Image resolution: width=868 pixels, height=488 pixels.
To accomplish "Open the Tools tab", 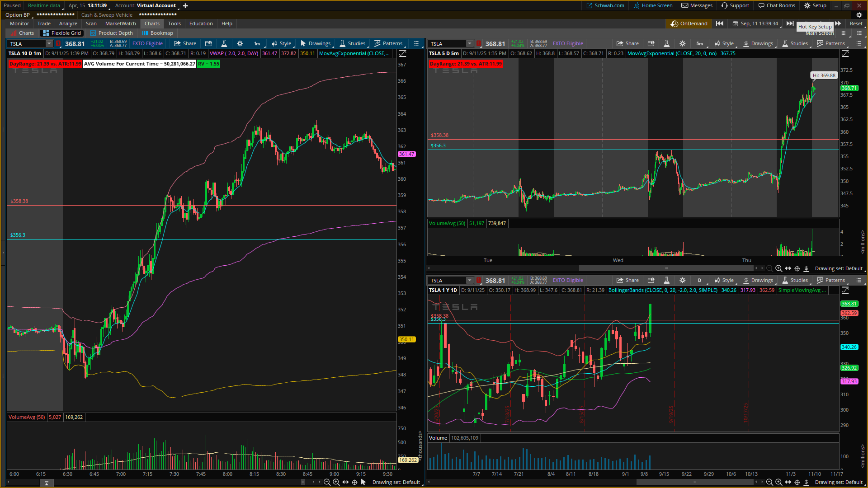I will tap(175, 23).
